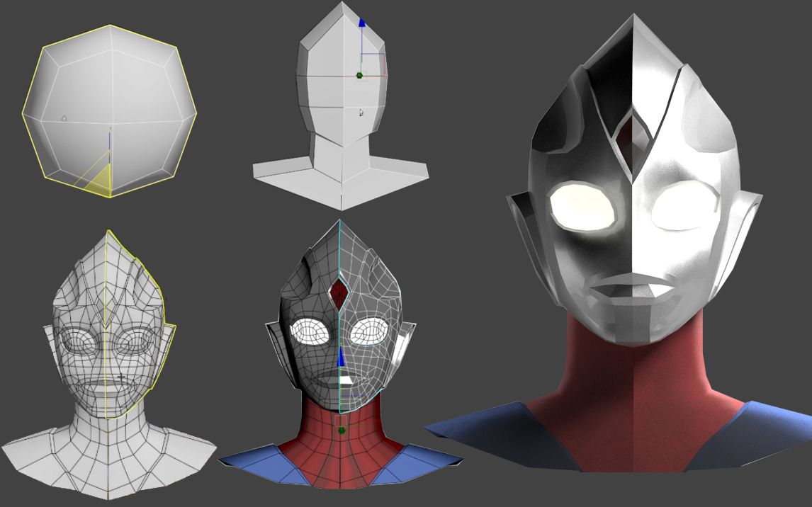Select the octagonal primitive with yellow outline
Viewport: 812px width, 507px height.
coord(110,111)
